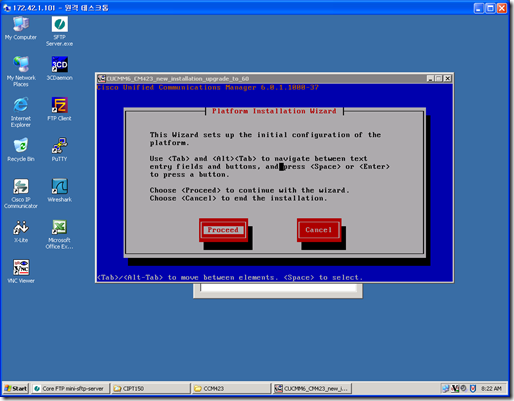Screen dimensions: 514x401
Task: Launch the Wireshark desktop icon
Action: click(60, 190)
